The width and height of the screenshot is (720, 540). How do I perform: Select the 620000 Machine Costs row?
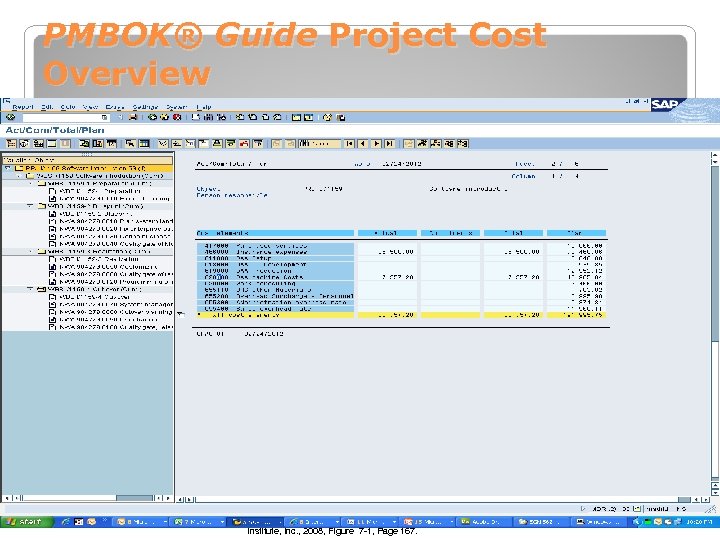(275, 277)
